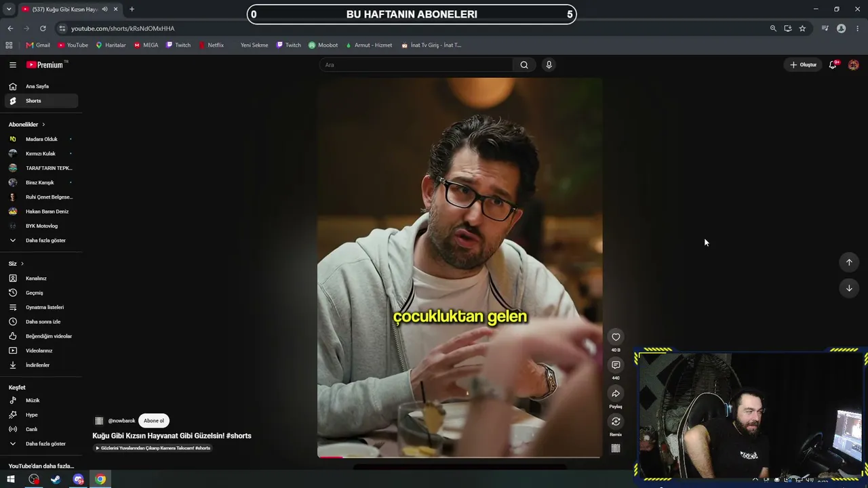Image resolution: width=868 pixels, height=488 pixels.
Task: Mute the tab using its speaker icon
Action: pos(104,9)
